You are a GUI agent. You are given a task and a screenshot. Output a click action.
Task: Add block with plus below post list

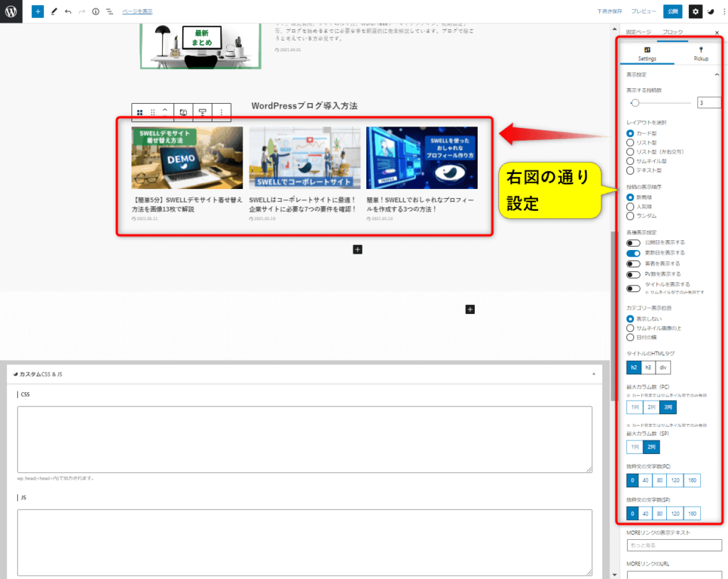pos(358,249)
